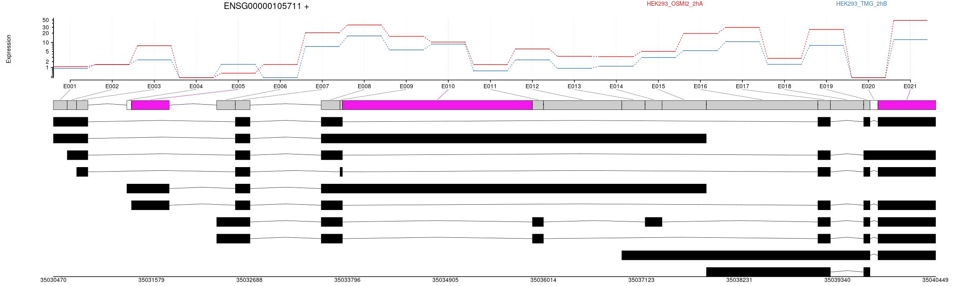Select the blue HEK293_TMG_2hB legend label
The image size is (980, 286).
862,4
